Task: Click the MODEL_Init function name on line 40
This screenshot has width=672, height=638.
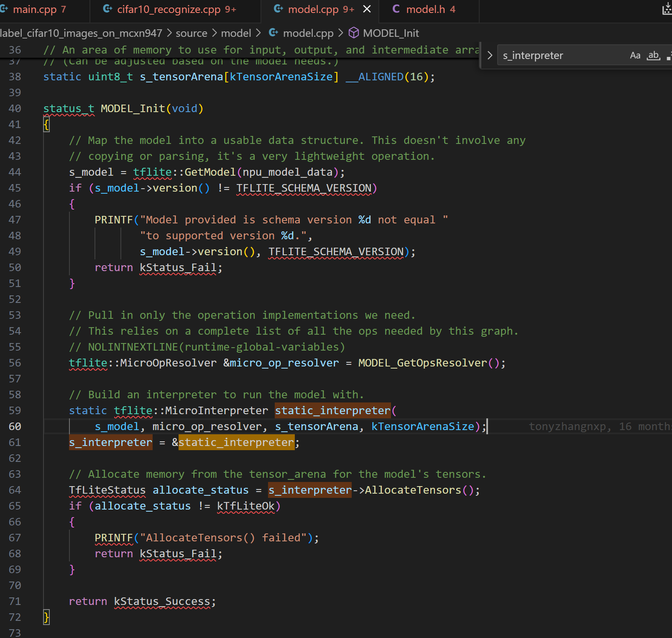Action: click(133, 108)
